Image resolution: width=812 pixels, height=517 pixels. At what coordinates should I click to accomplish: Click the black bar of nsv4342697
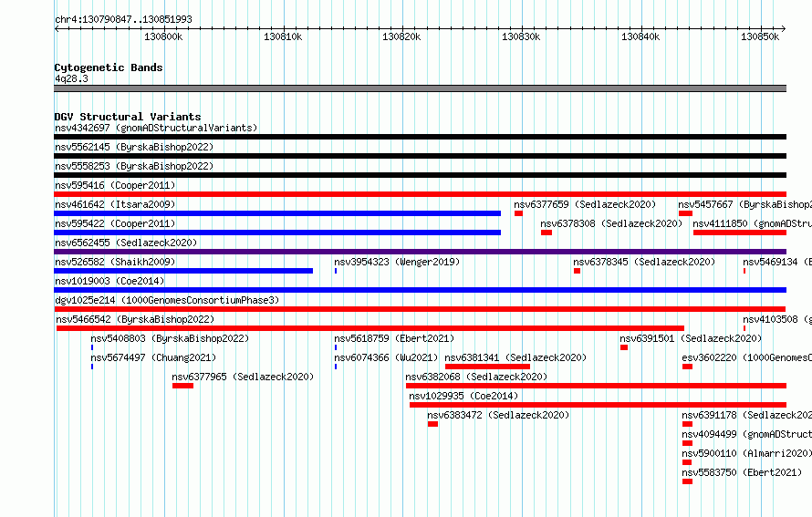[x=420, y=137]
